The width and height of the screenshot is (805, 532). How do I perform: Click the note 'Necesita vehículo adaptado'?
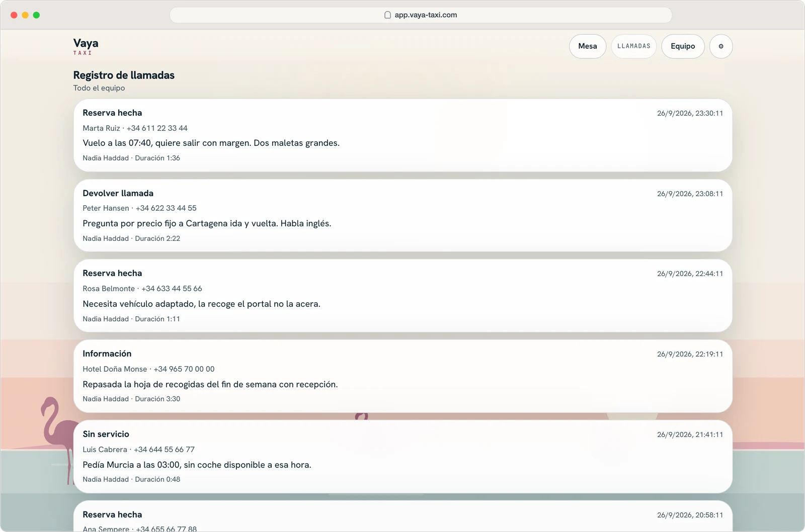[201, 304]
